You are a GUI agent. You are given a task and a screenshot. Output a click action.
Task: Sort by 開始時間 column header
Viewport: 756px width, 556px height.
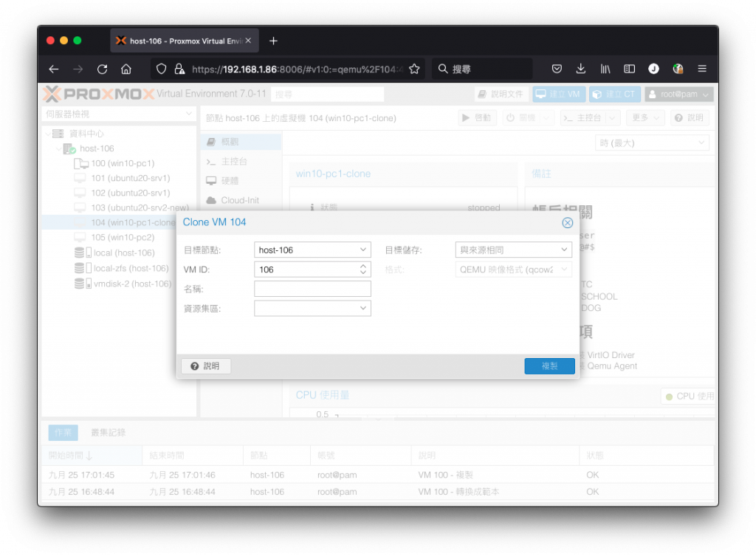(x=92, y=456)
